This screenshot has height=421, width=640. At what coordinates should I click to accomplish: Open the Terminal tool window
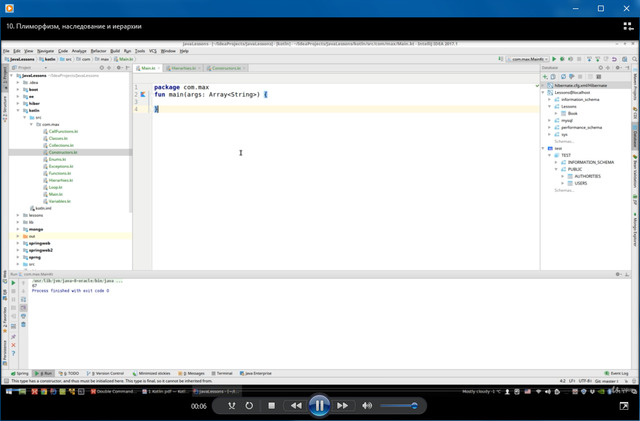[222, 372]
